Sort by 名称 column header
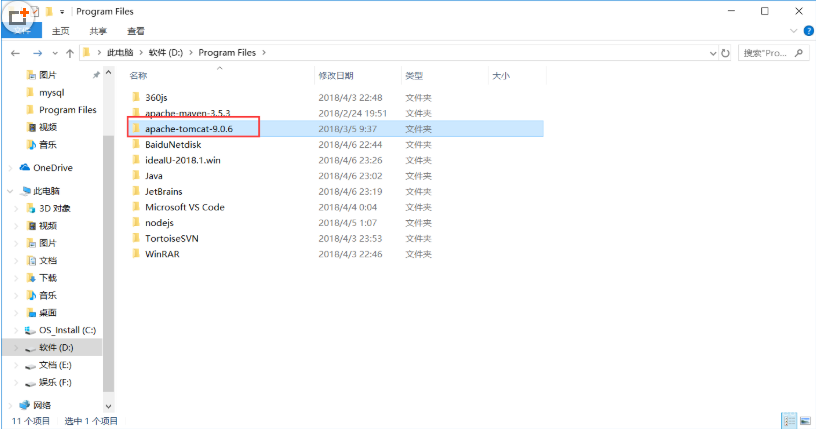Screen dimensions: 816x429 coord(138,75)
